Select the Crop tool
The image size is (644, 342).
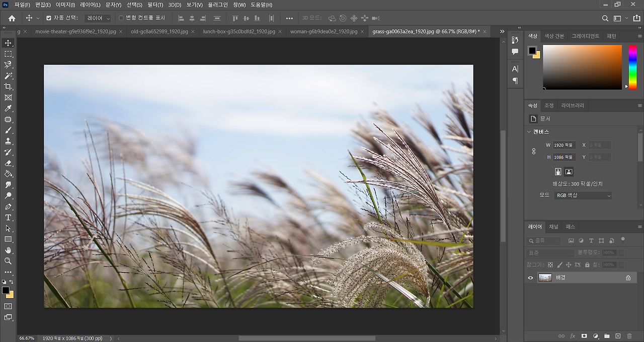[8, 87]
